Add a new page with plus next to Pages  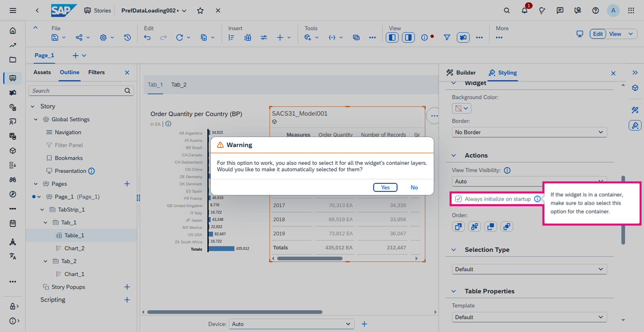127,184
